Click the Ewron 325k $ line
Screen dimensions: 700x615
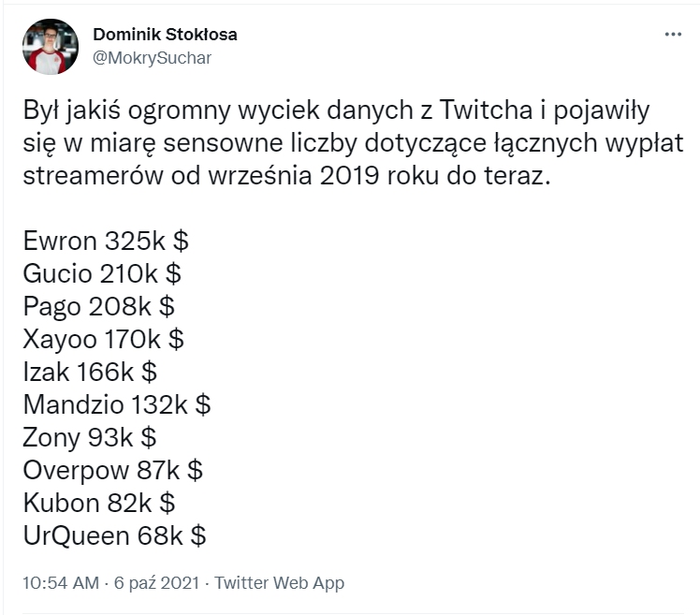pyautogui.click(x=105, y=242)
